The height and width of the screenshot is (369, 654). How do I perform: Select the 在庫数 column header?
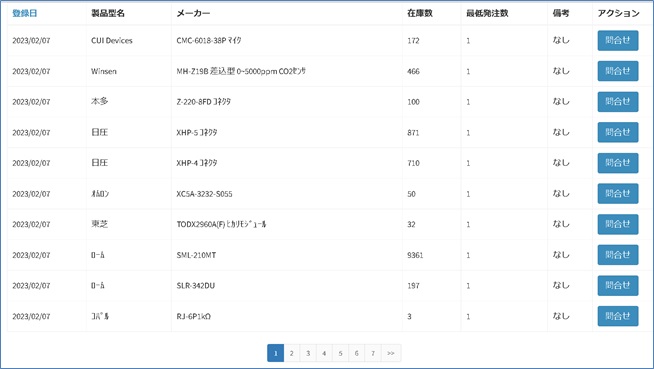[420, 13]
